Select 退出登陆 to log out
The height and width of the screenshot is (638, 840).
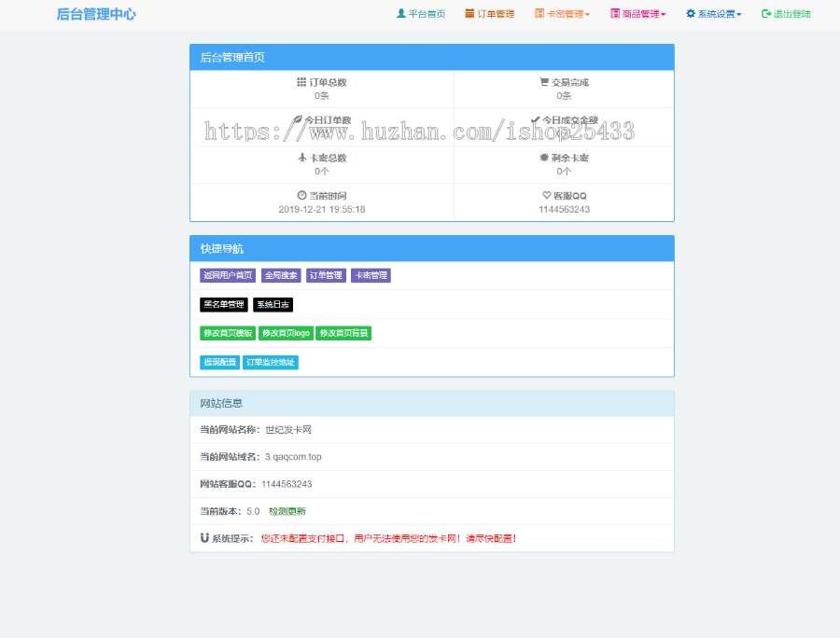pos(787,14)
